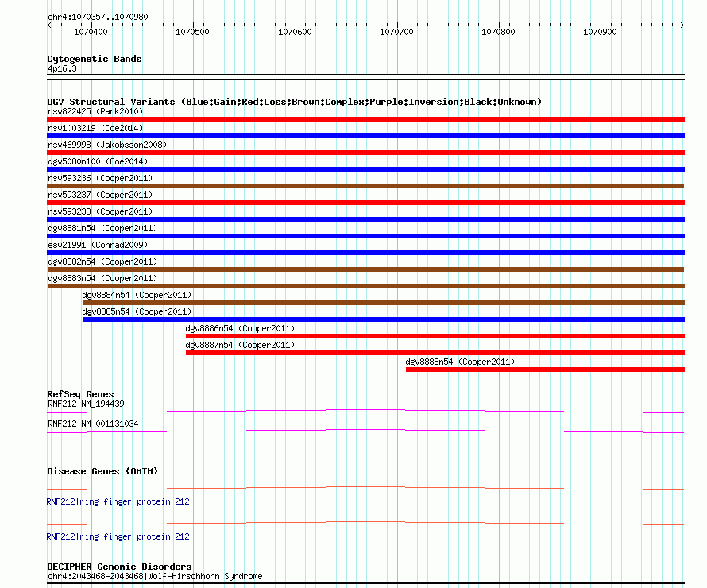Select the black DECIPHER disorder bar
Screen dimensions: 707x588
click(365, 582)
